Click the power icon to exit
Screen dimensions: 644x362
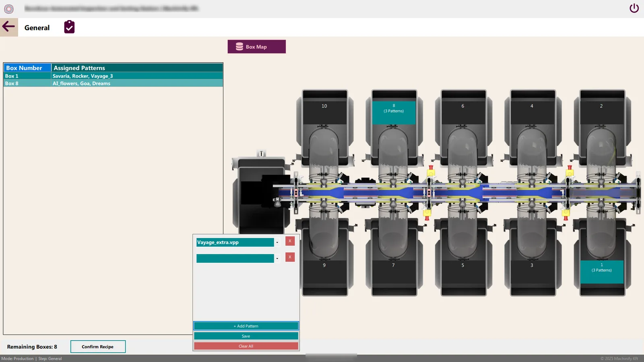click(634, 8)
